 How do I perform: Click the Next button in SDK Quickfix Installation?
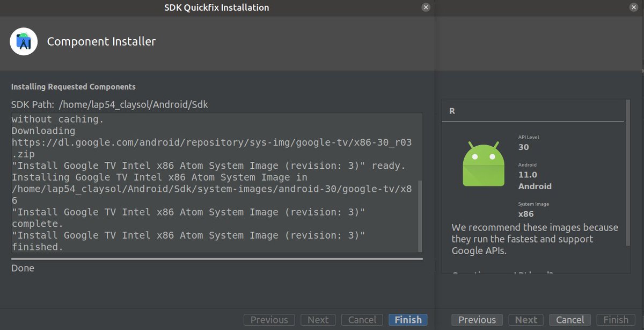(x=318, y=320)
